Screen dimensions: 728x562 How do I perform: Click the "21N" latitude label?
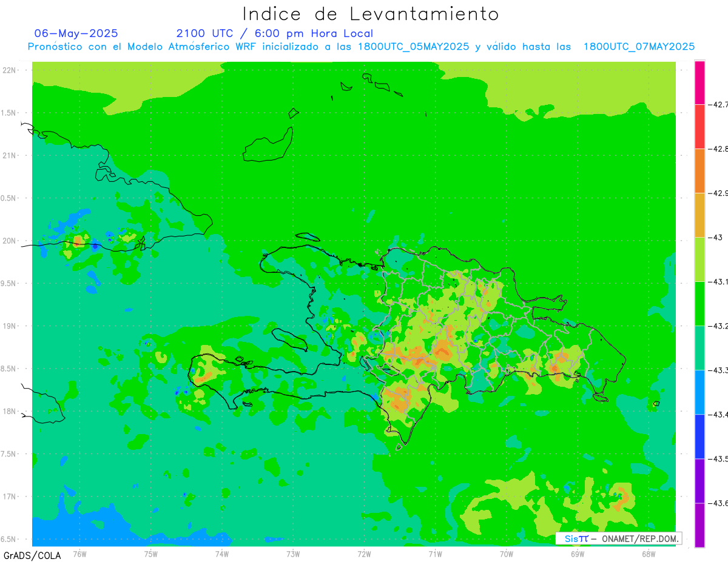click(x=9, y=155)
